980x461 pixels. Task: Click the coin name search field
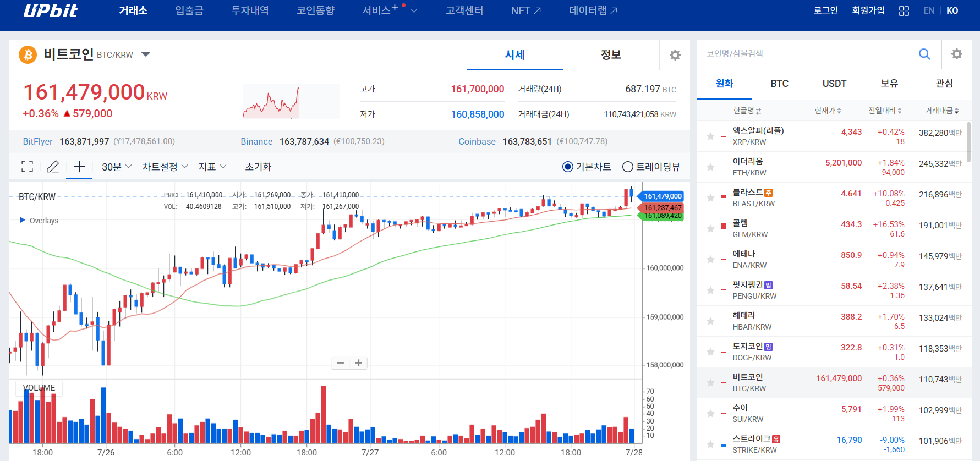pyautogui.click(x=806, y=54)
